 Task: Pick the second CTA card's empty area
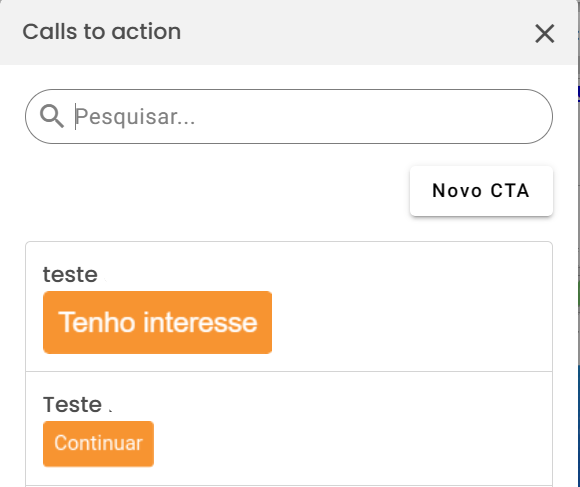pos(351,429)
